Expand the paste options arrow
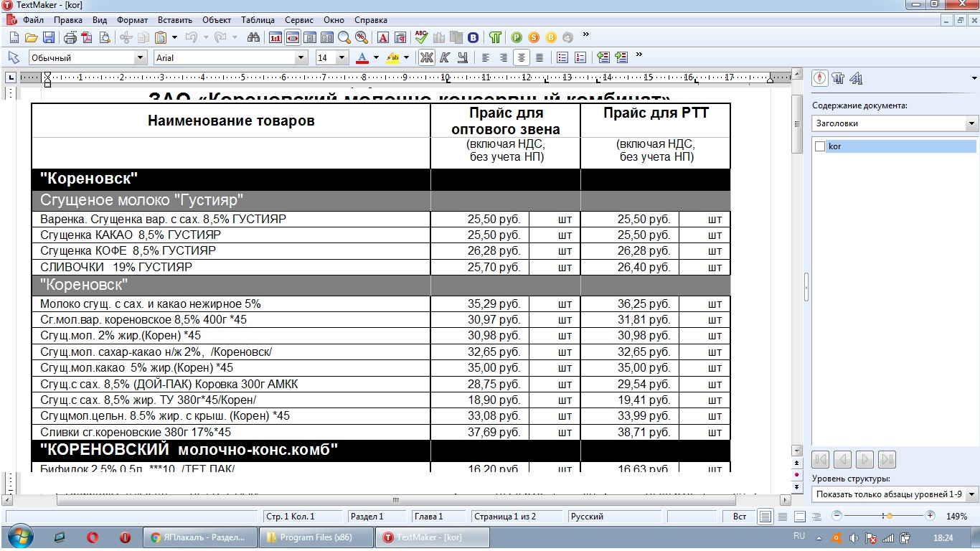The width and height of the screenshot is (980, 551). 174,37
